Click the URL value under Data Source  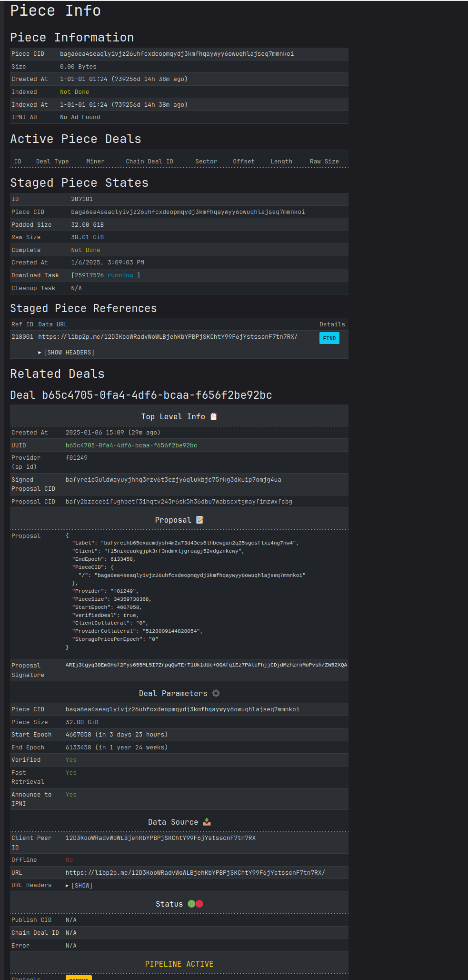pyautogui.click(x=195, y=872)
